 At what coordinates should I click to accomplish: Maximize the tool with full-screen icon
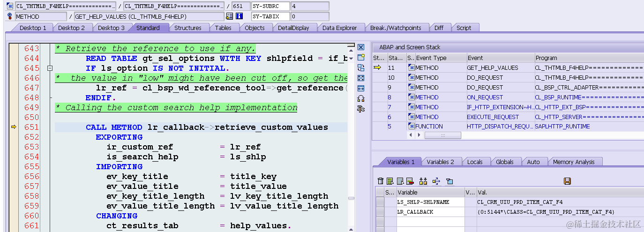pyautogui.click(x=361, y=78)
